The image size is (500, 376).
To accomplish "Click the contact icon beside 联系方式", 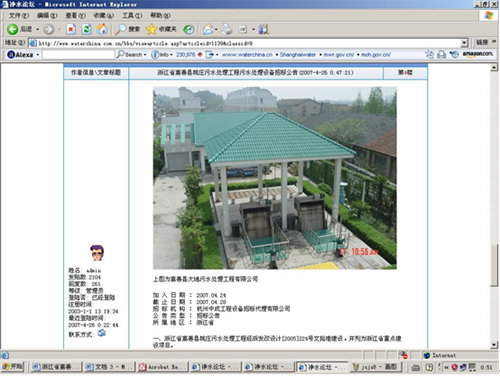I will 102,333.
